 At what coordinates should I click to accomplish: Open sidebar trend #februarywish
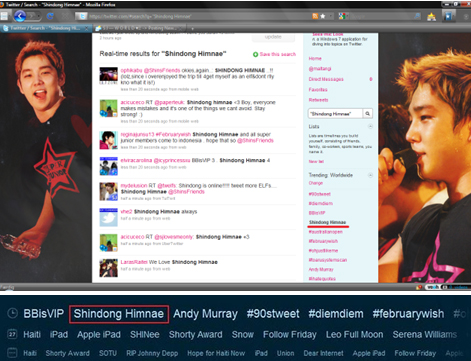click(x=323, y=241)
